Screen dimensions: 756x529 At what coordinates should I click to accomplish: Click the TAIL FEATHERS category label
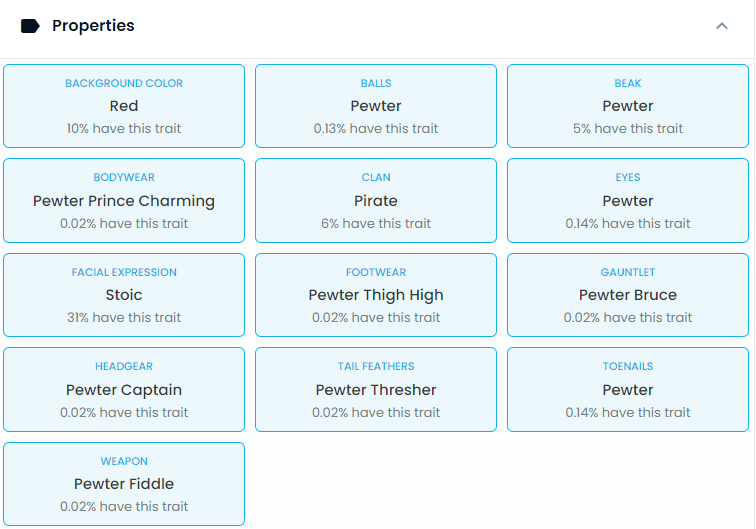click(x=376, y=366)
